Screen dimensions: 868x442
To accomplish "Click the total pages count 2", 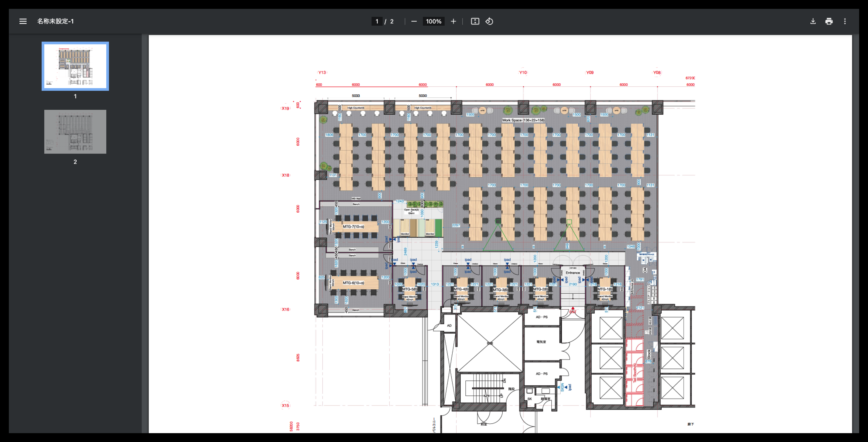I will [391, 21].
